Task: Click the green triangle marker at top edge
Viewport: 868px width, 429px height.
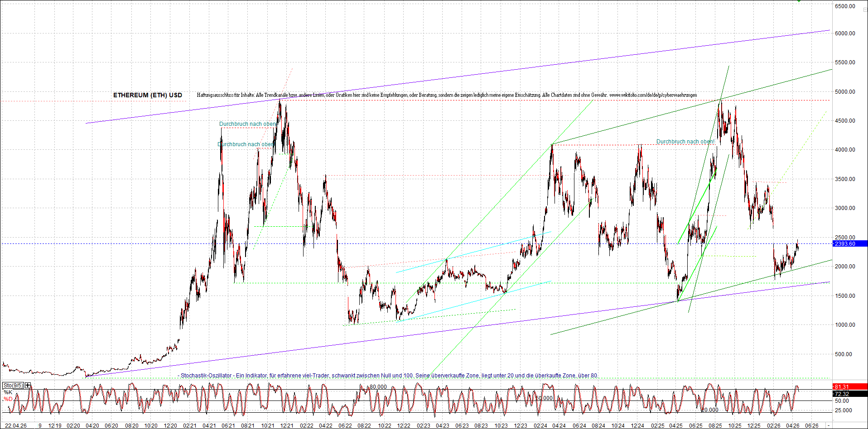Action: 799,1
